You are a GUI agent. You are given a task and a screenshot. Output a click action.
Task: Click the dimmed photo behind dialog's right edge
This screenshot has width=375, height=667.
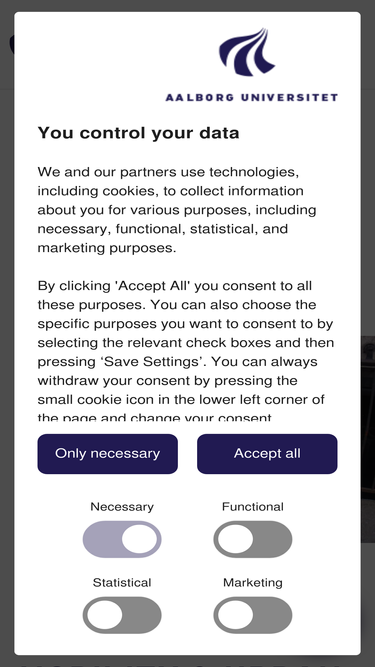tap(368, 439)
